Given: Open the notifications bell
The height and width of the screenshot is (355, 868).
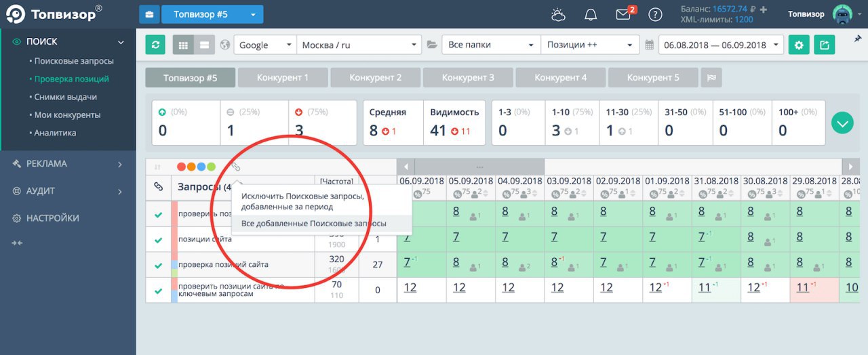Looking at the screenshot, I should pyautogui.click(x=591, y=14).
